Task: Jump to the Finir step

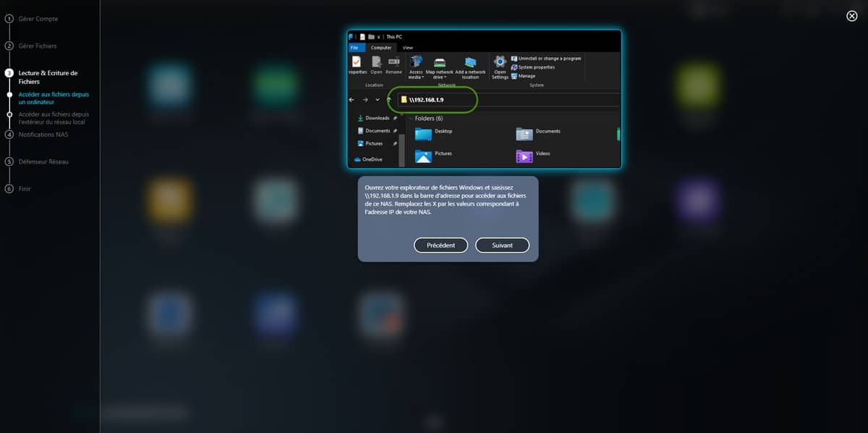Action: (25, 189)
